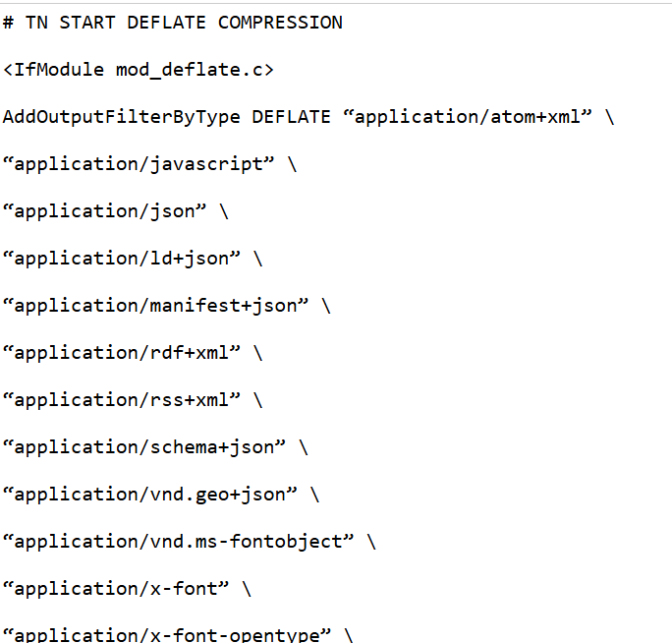The height and width of the screenshot is (643, 672).
Task: Click the word DEFLATE after AddOutputFilterByType
Action: pos(291,117)
